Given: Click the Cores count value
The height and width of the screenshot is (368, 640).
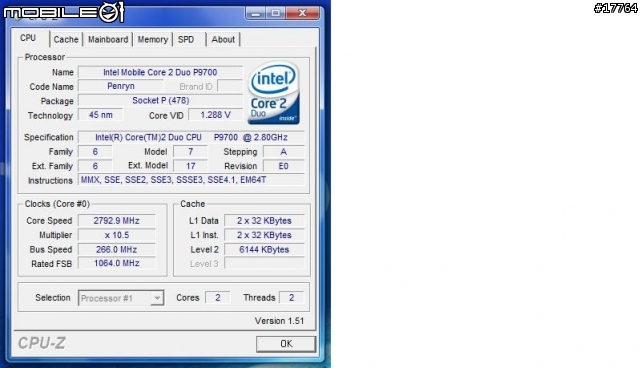Looking at the screenshot, I should (x=218, y=298).
